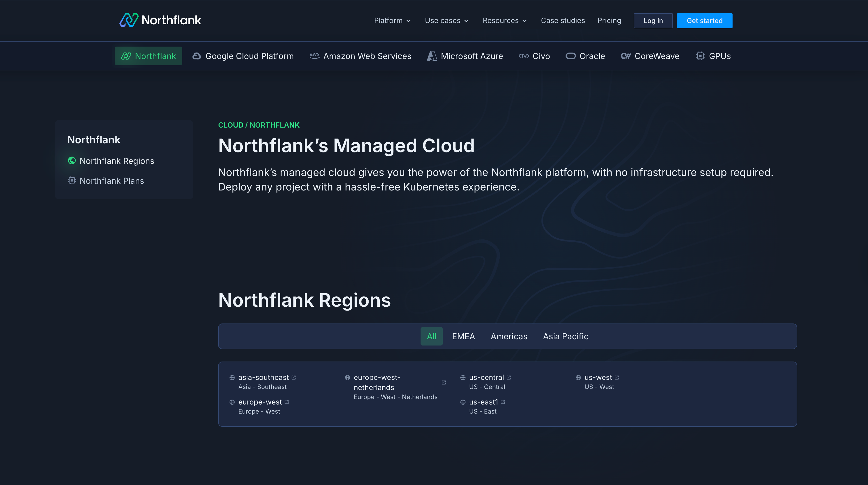Select the Asia Pacific region filter
The width and height of the screenshot is (868, 485).
pyautogui.click(x=565, y=336)
